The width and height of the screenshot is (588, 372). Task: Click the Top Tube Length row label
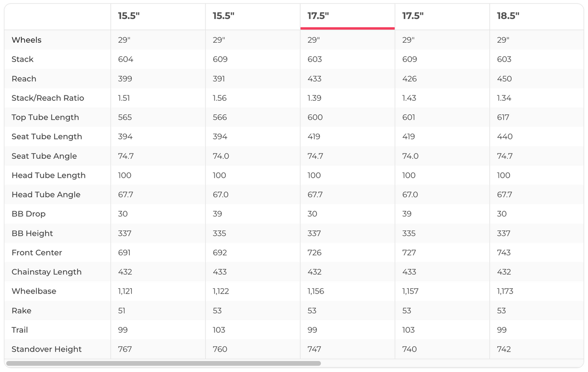45,117
